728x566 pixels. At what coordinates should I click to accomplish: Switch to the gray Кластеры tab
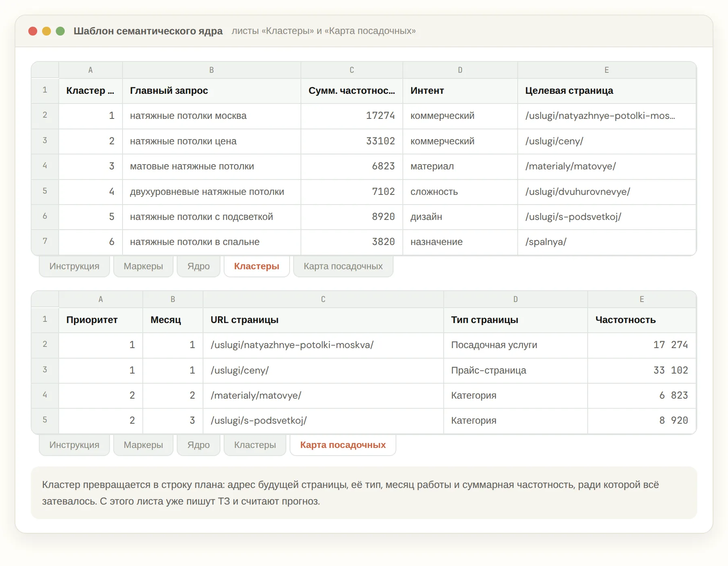[255, 445]
